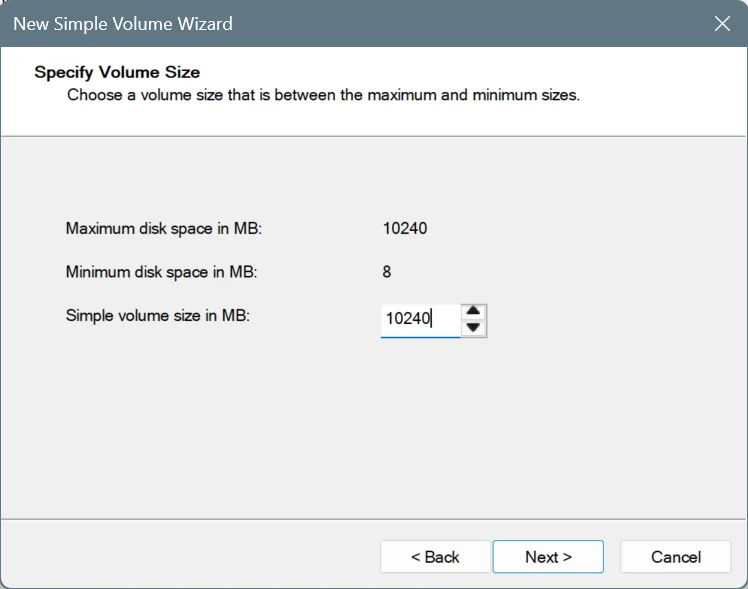Click the separator line above the wizard buttons
Viewport: 748px width, 589px height.
pos(374,519)
